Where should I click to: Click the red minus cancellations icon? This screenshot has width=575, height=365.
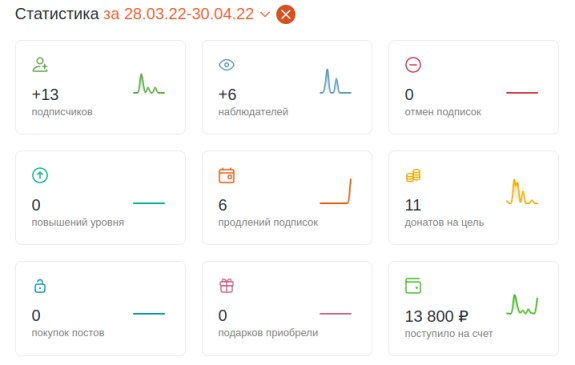click(x=413, y=65)
